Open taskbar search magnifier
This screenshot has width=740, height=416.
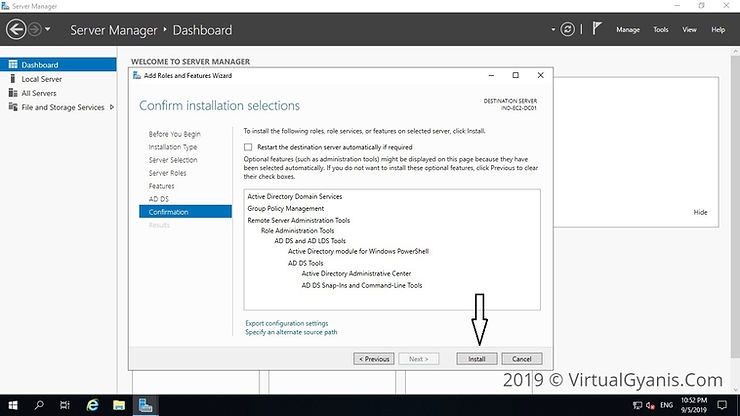pyautogui.click(x=39, y=405)
